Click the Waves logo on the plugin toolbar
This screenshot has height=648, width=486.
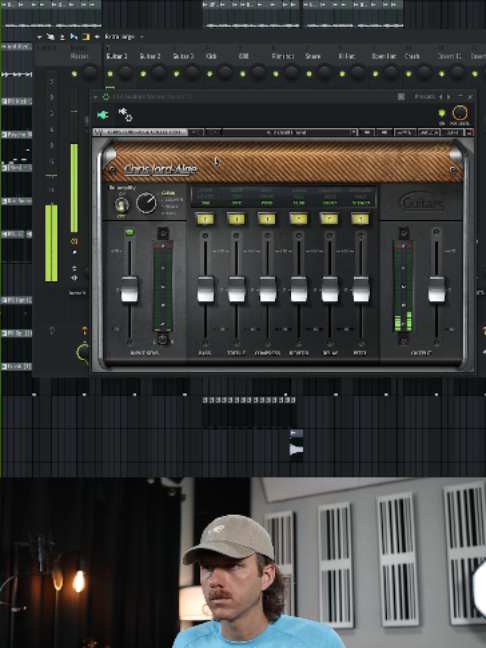coord(98,132)
